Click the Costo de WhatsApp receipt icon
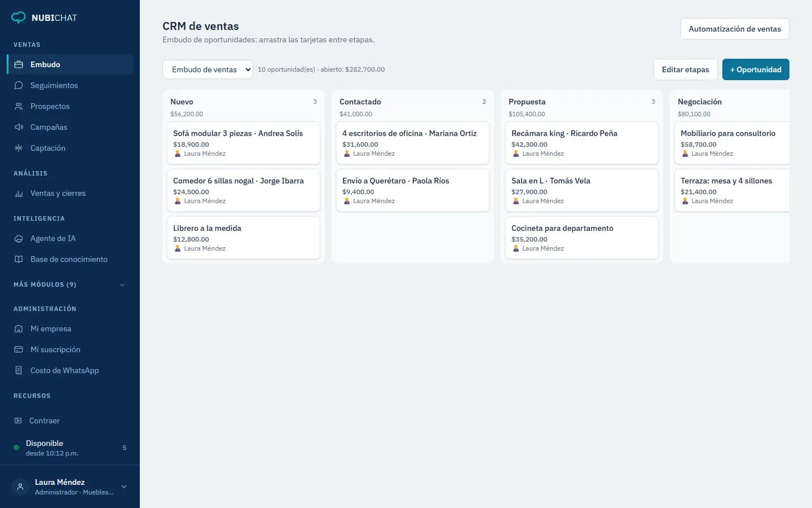Viewport: 812px width, 508px height. (19, 370)
